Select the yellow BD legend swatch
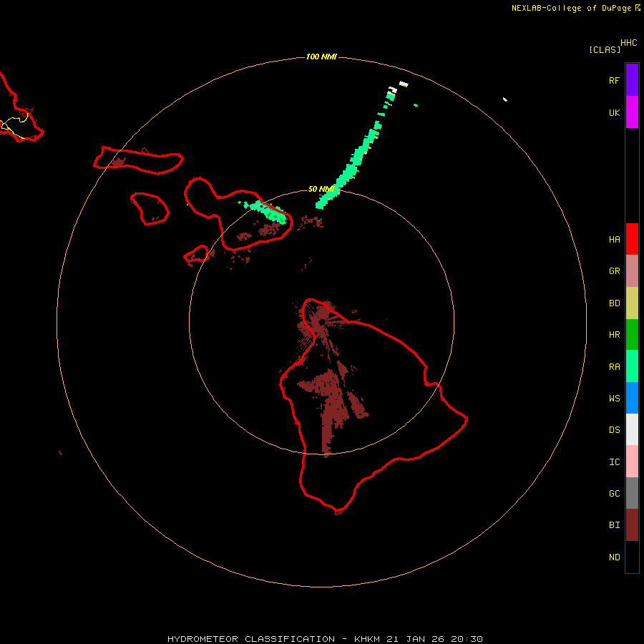 coord(632,303)
